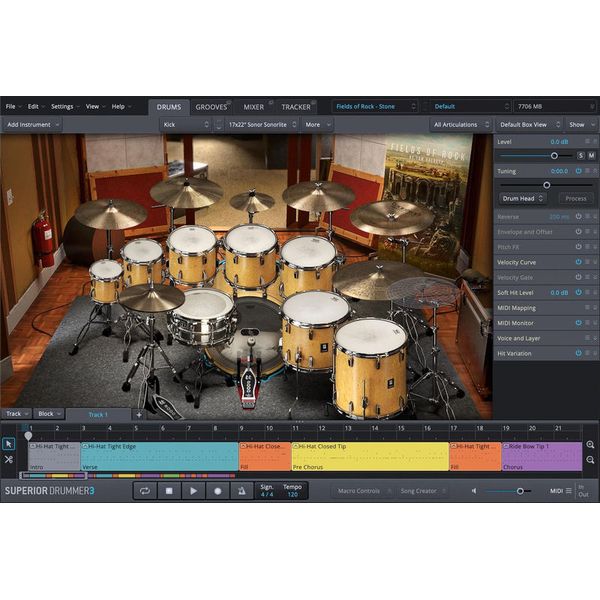Click the Tempo 120 field
The height and width of the screenshot is (600, 600).
[x=293, y=491]
